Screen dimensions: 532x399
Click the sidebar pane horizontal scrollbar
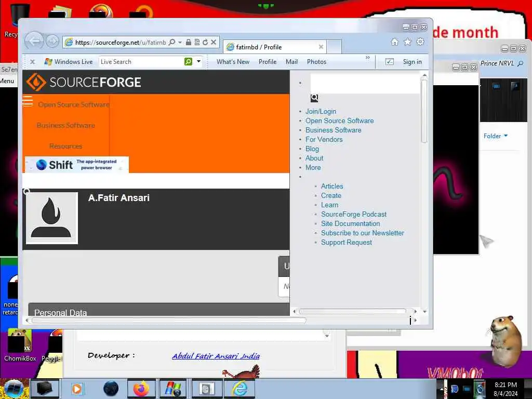[353, 311]
